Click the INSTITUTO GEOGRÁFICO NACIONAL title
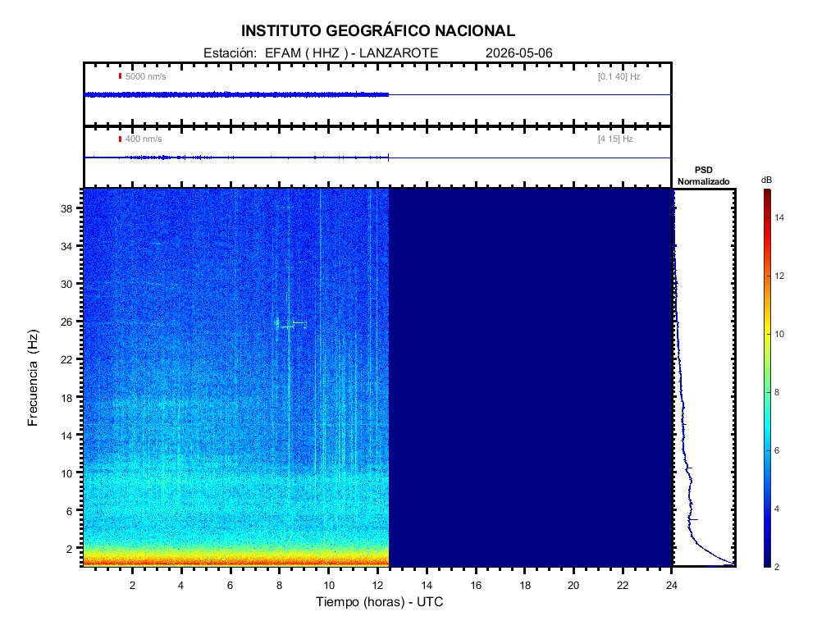This screenshot has height=630, width=840. 377,31
